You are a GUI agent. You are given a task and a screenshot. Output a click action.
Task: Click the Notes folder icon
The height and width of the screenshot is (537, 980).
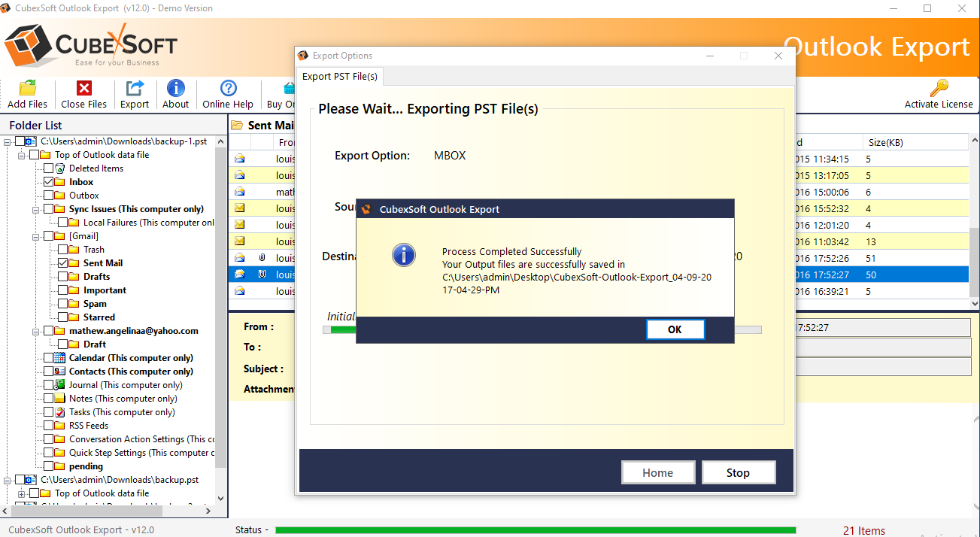click(x=60, y=399)
